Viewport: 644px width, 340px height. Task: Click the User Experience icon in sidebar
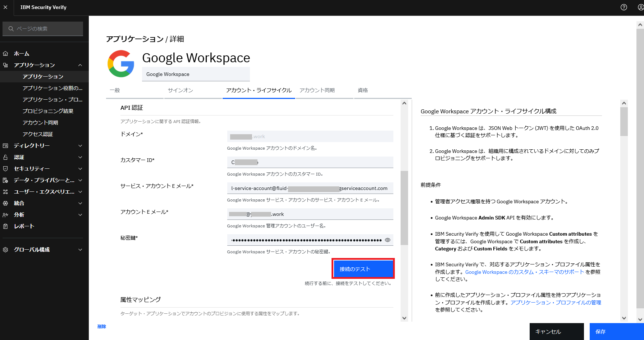pos(5,192)
